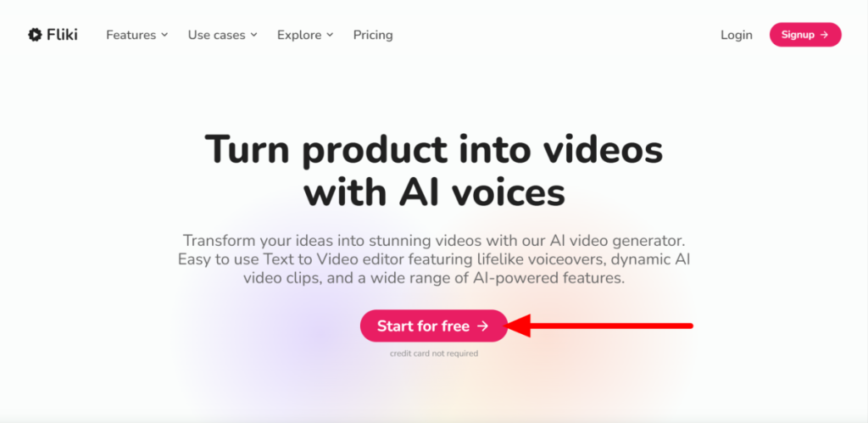Click the Fliki gear logo icon
Image resolution: width=868 pixels, height=423 pixels.
(x=35, y=35)
